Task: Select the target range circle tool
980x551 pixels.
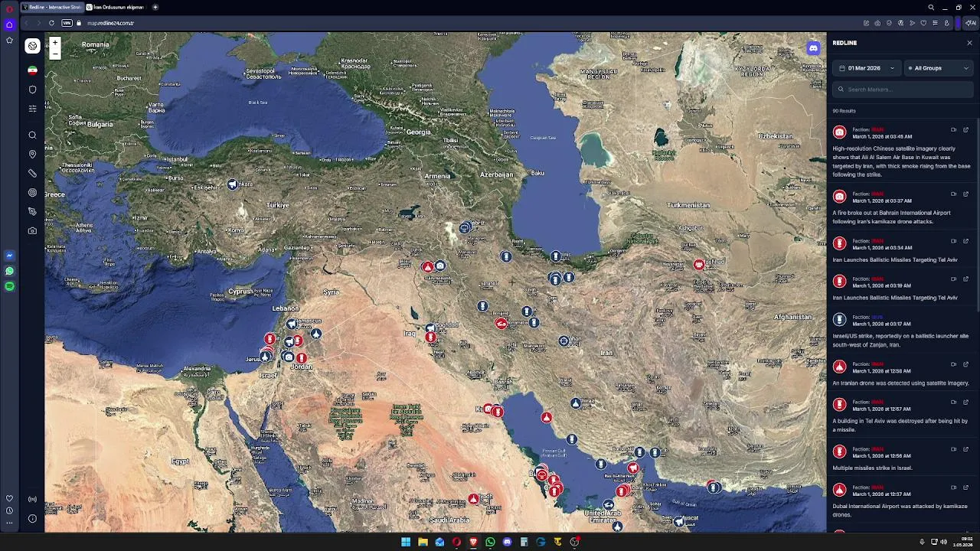Action: coord(32,193)
